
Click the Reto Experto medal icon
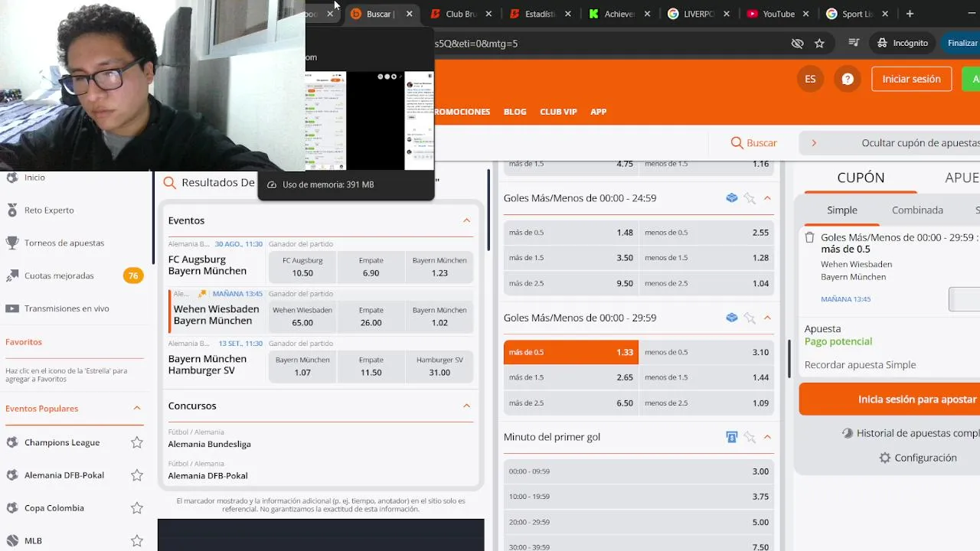pyautogui.click(x=11, y=210)
